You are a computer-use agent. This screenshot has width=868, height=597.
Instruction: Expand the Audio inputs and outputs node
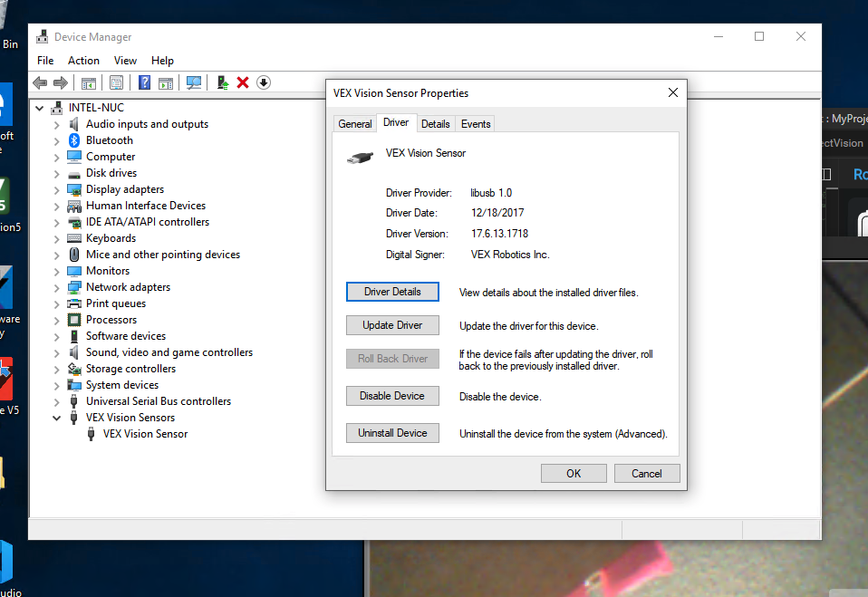point(56,125)
